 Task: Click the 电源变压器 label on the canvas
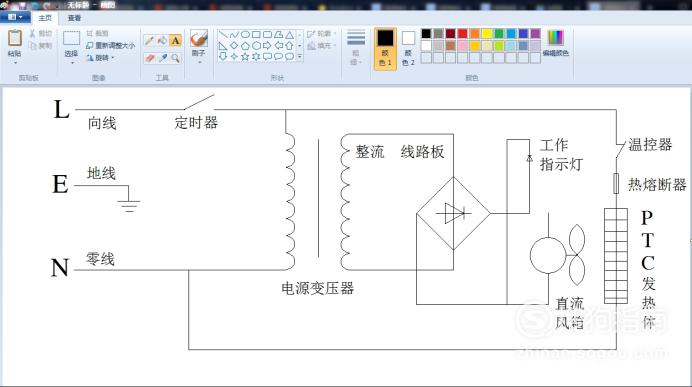pyautogui.click(x=318, y=289)
